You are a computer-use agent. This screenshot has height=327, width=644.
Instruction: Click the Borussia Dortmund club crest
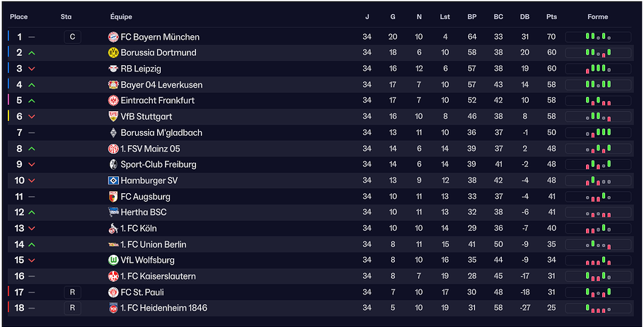pyautogui.click(x=113, y=52)
